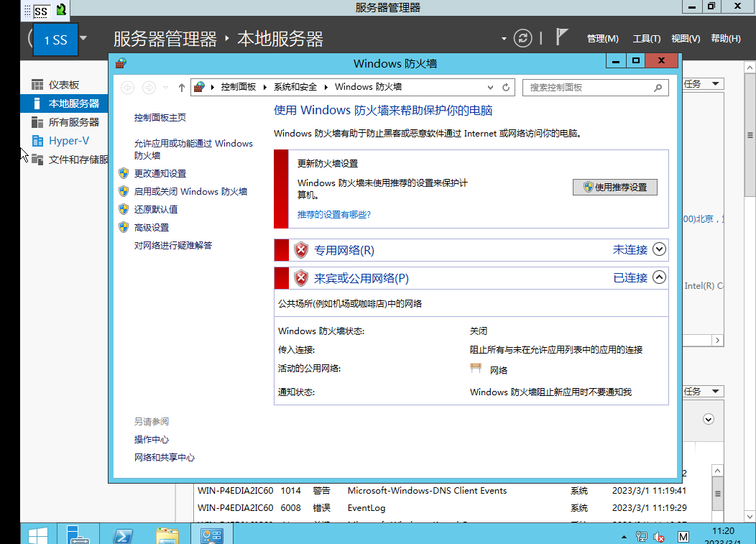
Task: Open upper 任务 dropdown in Server Manager
Action: pyautogui.click(x=703, y=84)
